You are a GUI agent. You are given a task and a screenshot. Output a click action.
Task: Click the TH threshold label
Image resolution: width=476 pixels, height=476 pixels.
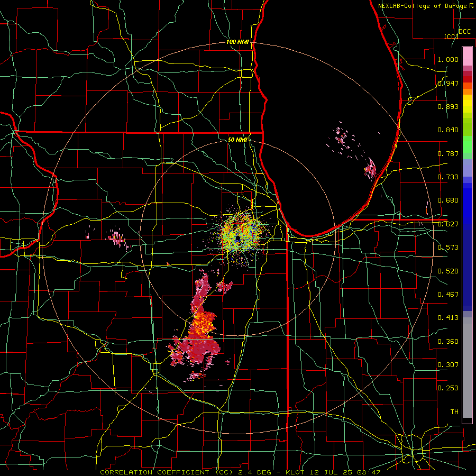pyautogui.click(x=454, y=412)
